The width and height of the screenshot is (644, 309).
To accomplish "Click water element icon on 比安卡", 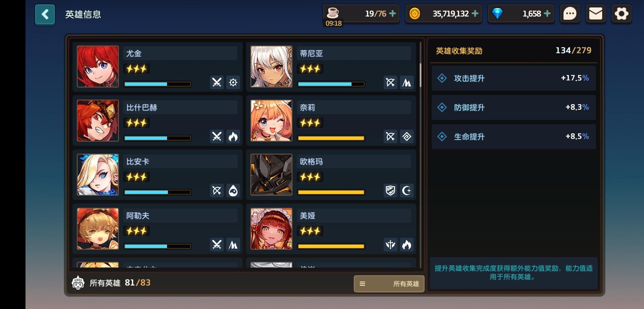I will [x=233, y=191].
